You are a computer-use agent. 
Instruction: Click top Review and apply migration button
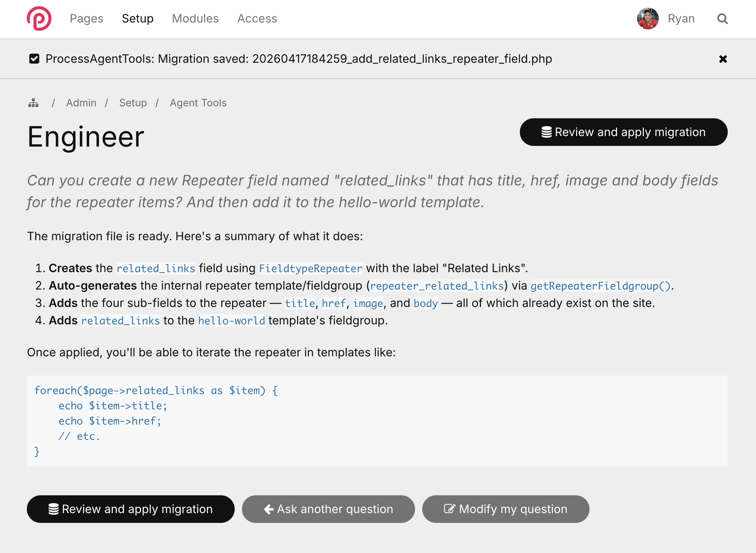(x=623, y=132)
